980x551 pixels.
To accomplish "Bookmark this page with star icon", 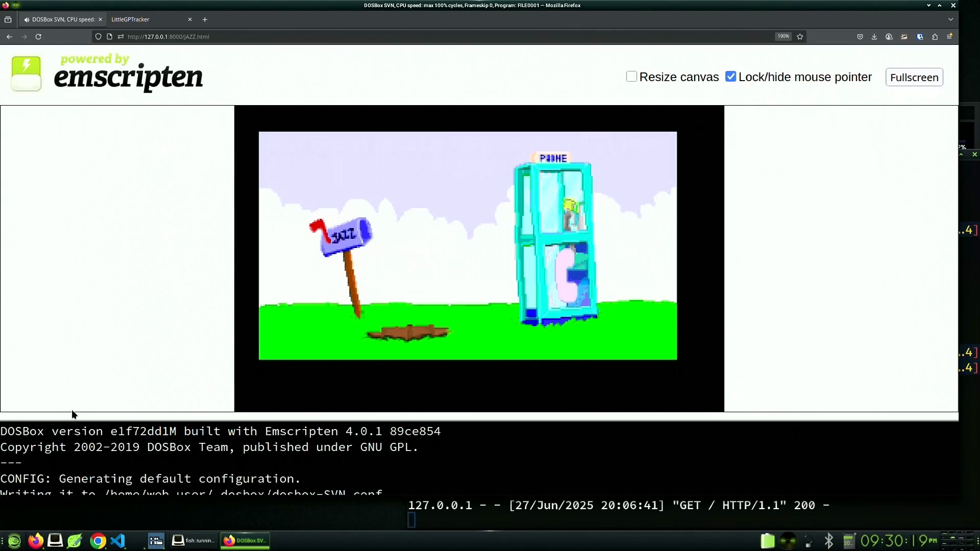I will [800, 37].
